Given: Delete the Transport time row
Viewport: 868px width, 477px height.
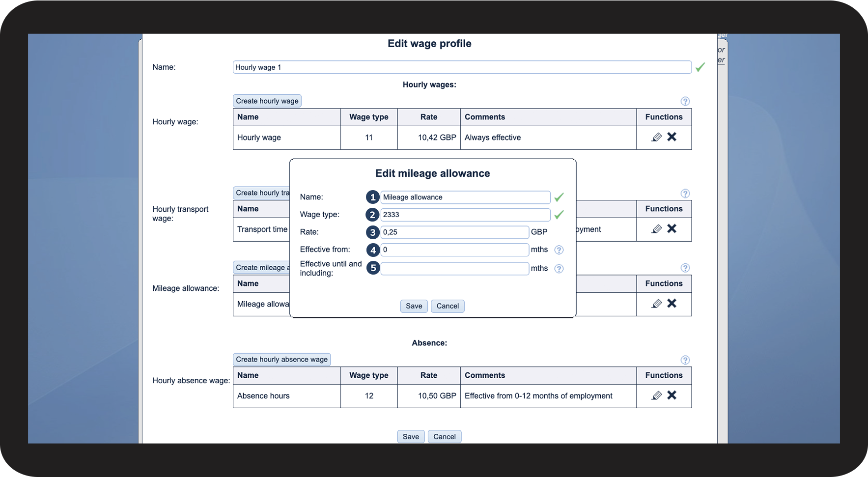Looking at the screenshot, I should click(672, 229).
